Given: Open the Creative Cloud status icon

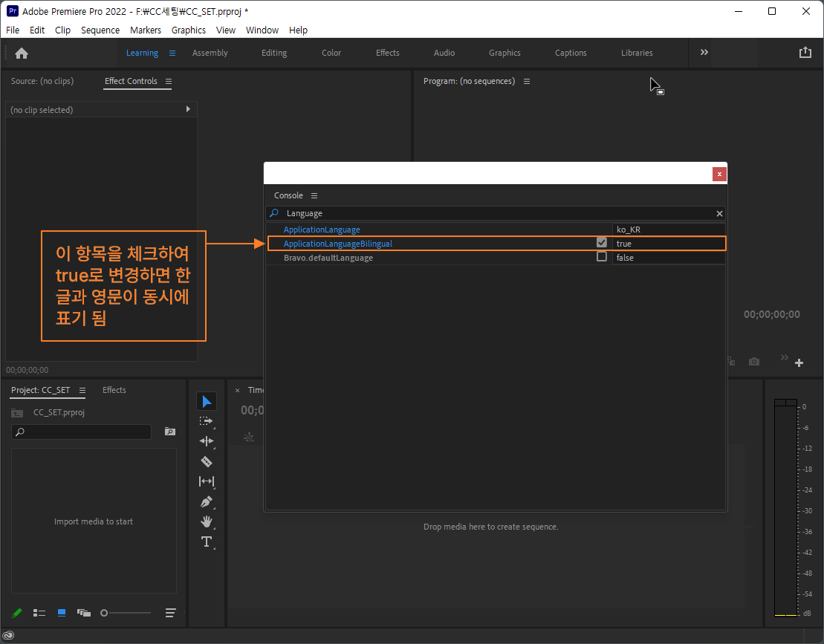Looking at the screenshot, I should [8, 636].
